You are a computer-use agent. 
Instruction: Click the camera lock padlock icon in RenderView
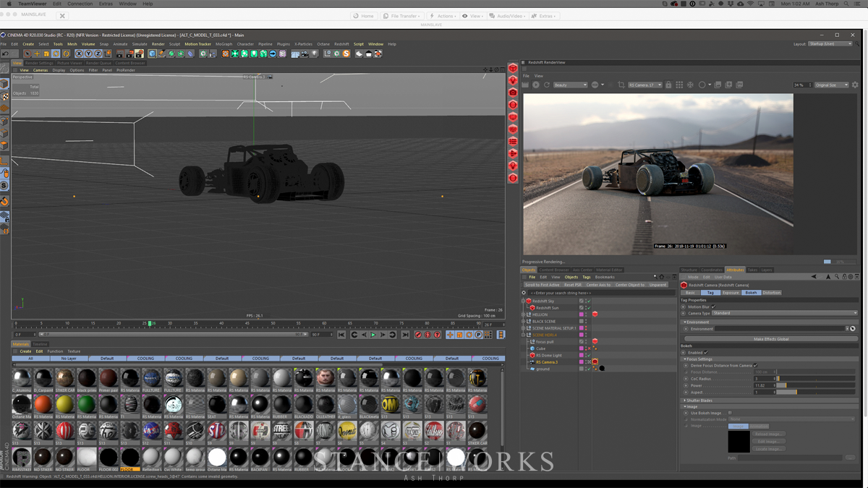(x=668, y=85)
